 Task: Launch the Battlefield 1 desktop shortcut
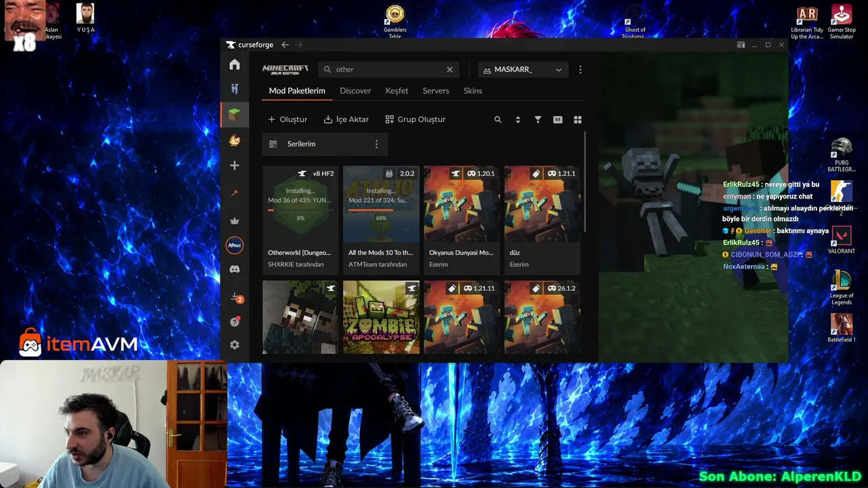[842, 328]
